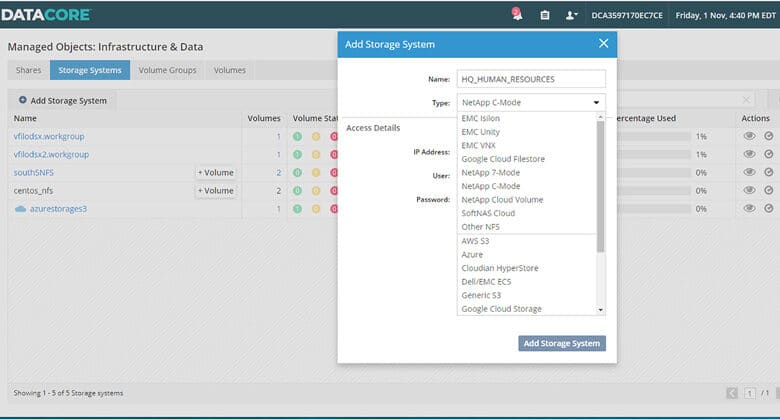The image size is (780, 419).
Task: Open the notifications alert bell icon
Action: tap(517, 14)
